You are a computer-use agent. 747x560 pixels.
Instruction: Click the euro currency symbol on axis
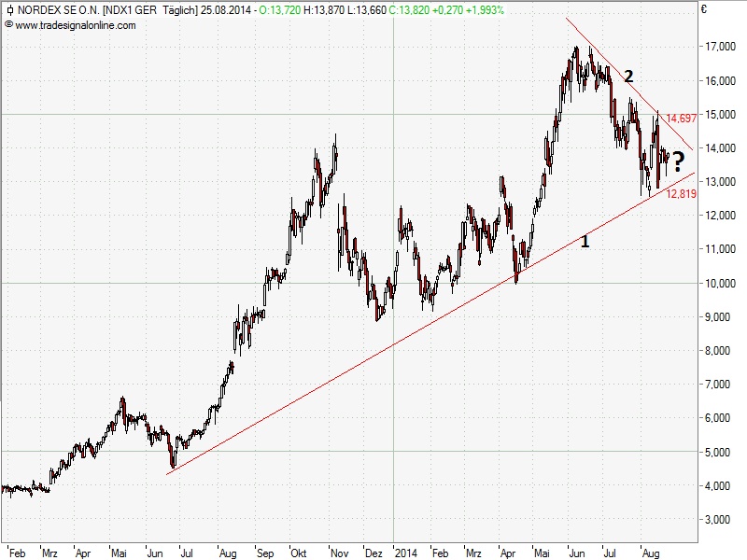pyautogui.click(x=704, y=9)
